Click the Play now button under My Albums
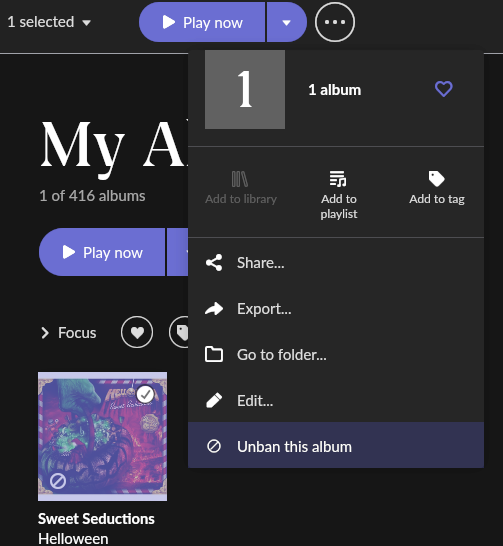Viewport: 503px width, 546px height. [102, 252]
